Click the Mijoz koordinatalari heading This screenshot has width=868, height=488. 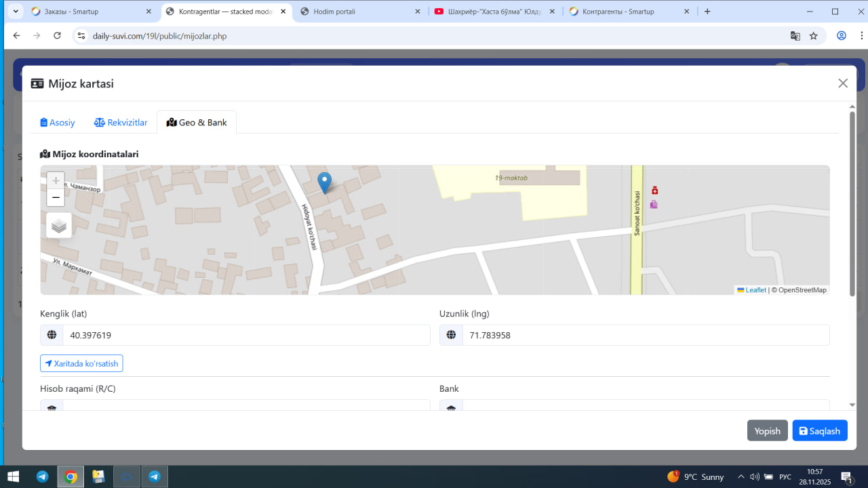(90, 154)
